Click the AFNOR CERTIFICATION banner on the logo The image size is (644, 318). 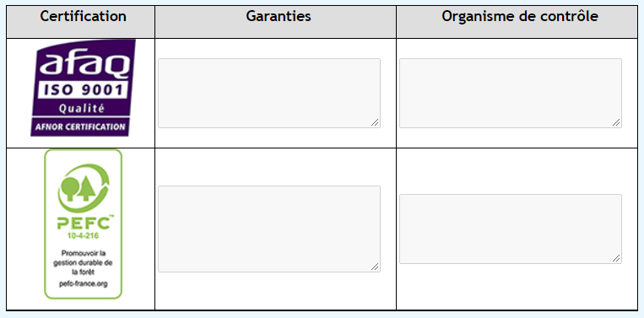point(80,127)
